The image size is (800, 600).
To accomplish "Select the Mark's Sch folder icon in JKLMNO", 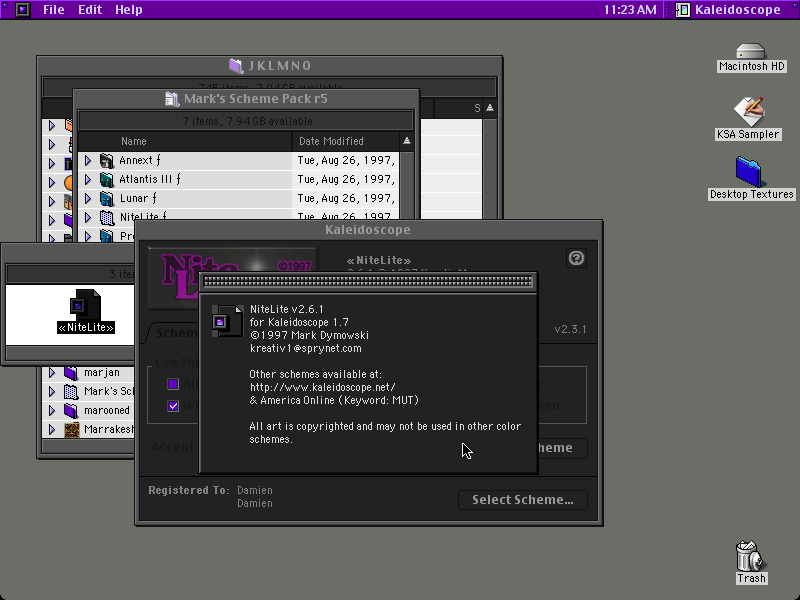I will pos(71,392).
